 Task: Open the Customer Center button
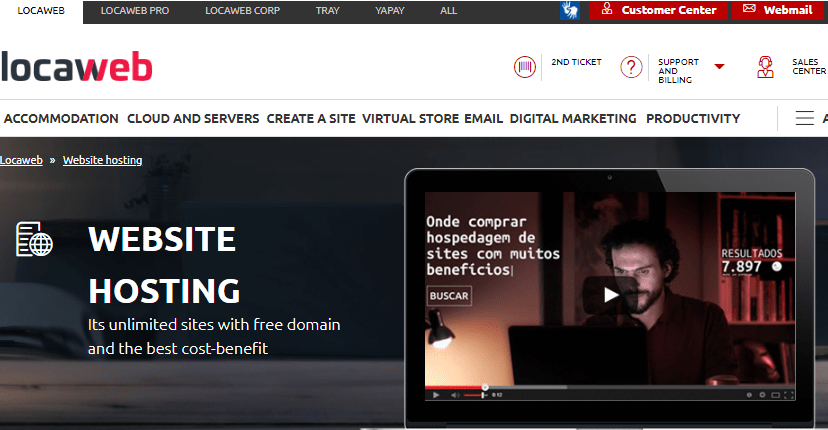[658, 10]
